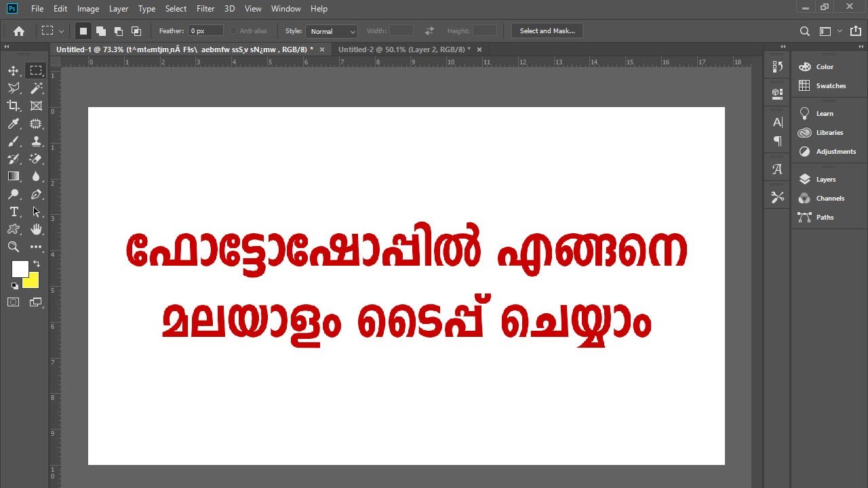Select the Brush tool
The image size is (868, 488).
14,141
